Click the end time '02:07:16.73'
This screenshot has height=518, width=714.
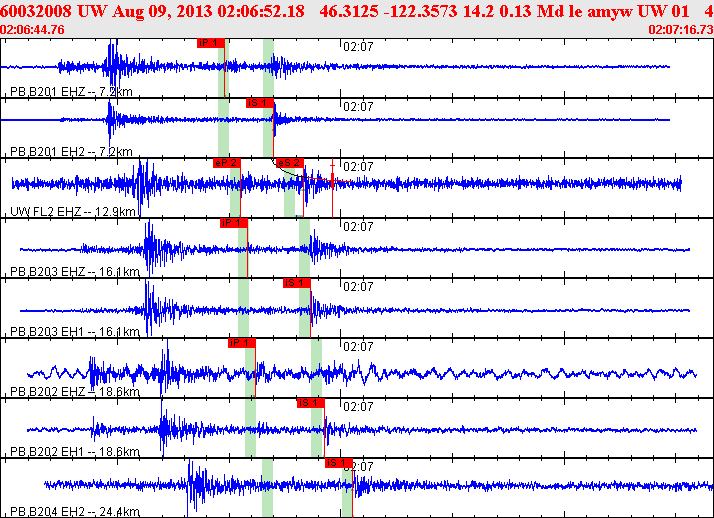tap(681, 30)
